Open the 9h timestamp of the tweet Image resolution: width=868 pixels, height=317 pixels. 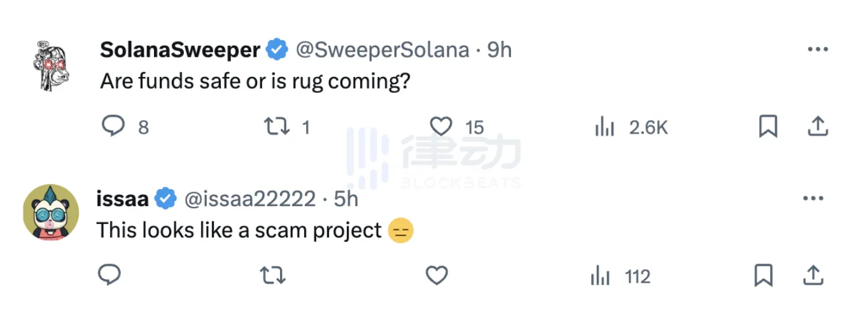click(500, 50)
